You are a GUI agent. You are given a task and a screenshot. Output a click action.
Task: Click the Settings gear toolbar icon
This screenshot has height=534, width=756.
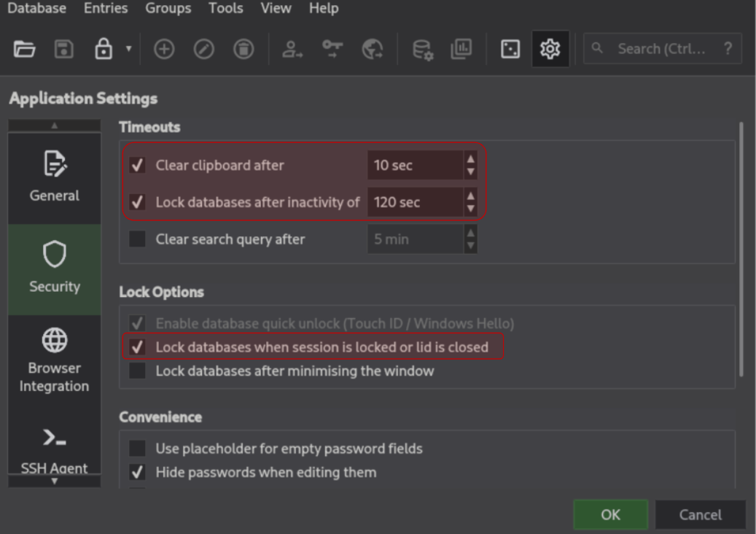(x=550, y=50)
